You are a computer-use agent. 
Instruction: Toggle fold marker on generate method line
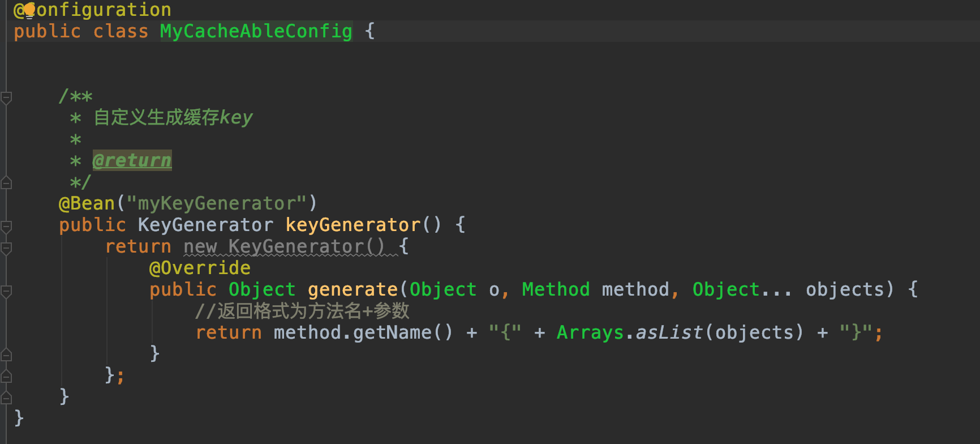coord(6,291)
